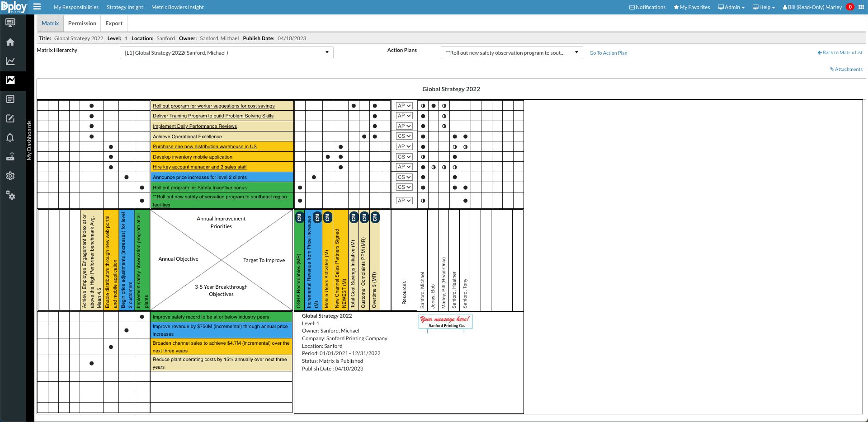Open the Action Plans dropdown
This screenshot has height=422, width=868.
511,53
